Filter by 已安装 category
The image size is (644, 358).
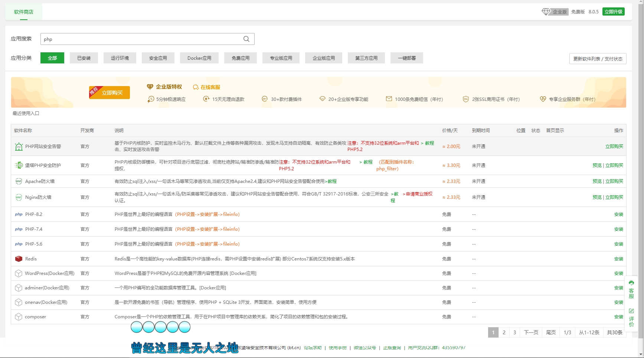(84, 58)
